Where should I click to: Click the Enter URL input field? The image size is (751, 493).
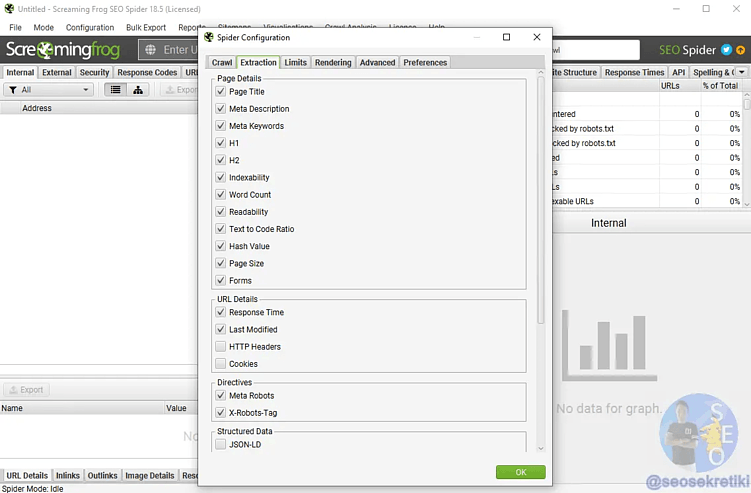point(169,50)
